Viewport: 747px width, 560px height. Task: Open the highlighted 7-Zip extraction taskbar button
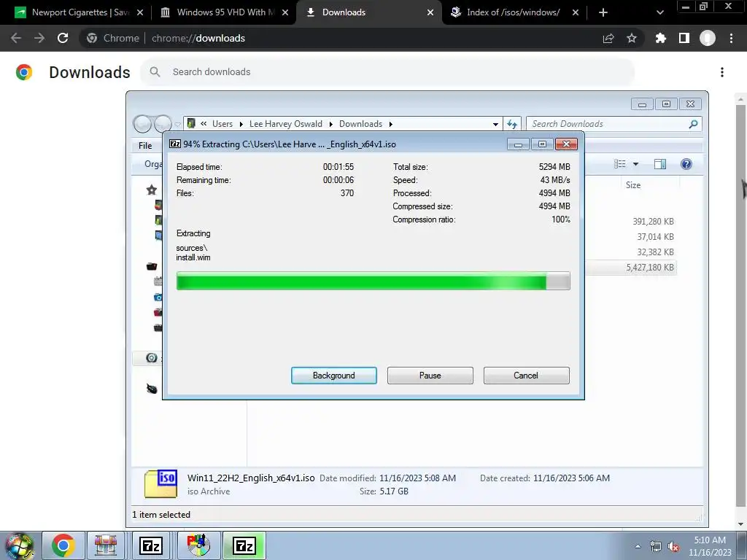[x=244, y=545]
